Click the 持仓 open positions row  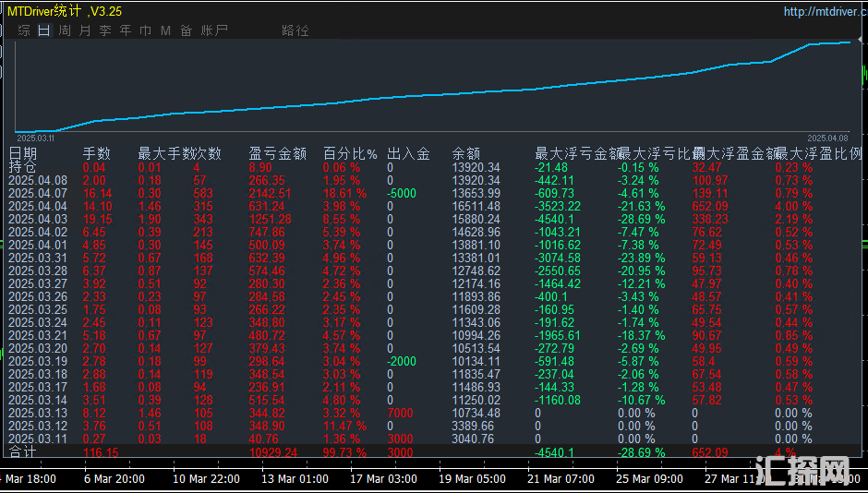point(23,167)
